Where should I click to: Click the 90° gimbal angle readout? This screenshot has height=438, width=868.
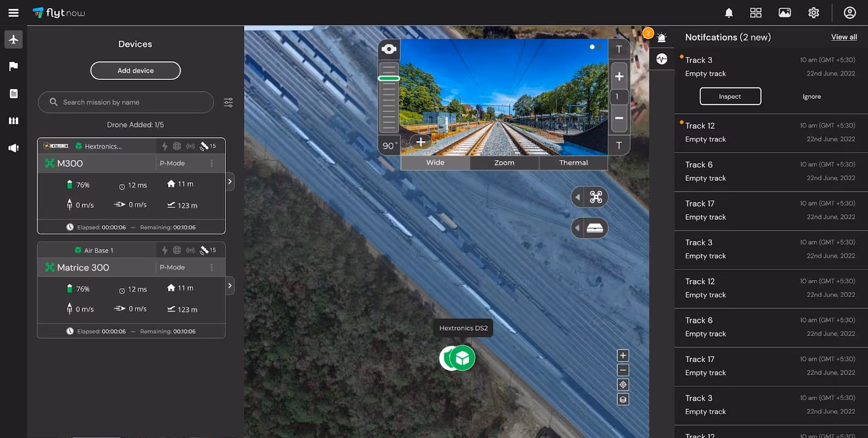coord(390,146)
